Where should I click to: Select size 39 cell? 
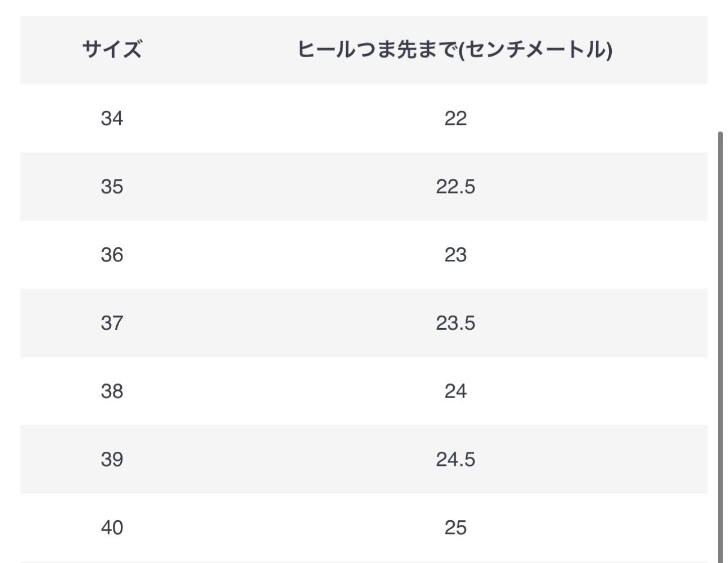click(x=112, y=459)
